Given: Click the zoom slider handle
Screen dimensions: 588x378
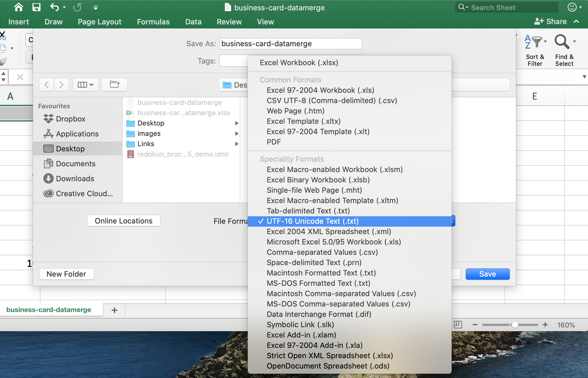Looking at the screenshot, I should pos(515,325).
